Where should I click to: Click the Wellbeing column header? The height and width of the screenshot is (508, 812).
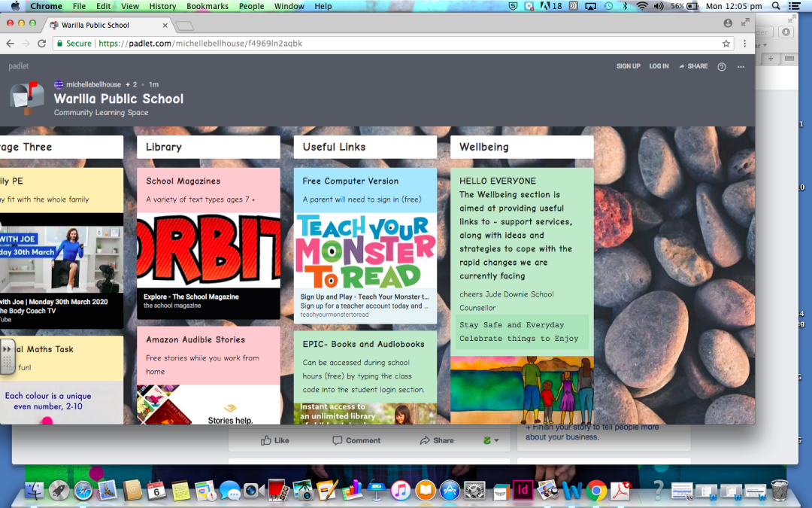[522, 148]
